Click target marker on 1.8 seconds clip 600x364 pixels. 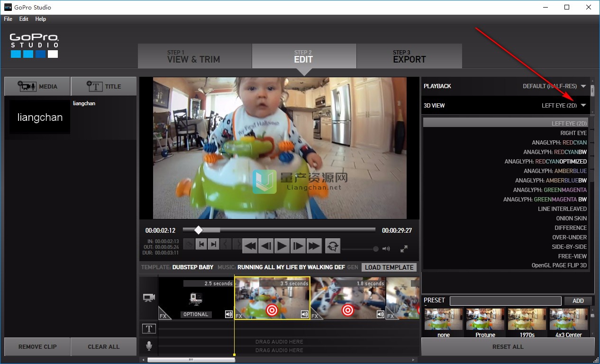[x=347, y=310]
